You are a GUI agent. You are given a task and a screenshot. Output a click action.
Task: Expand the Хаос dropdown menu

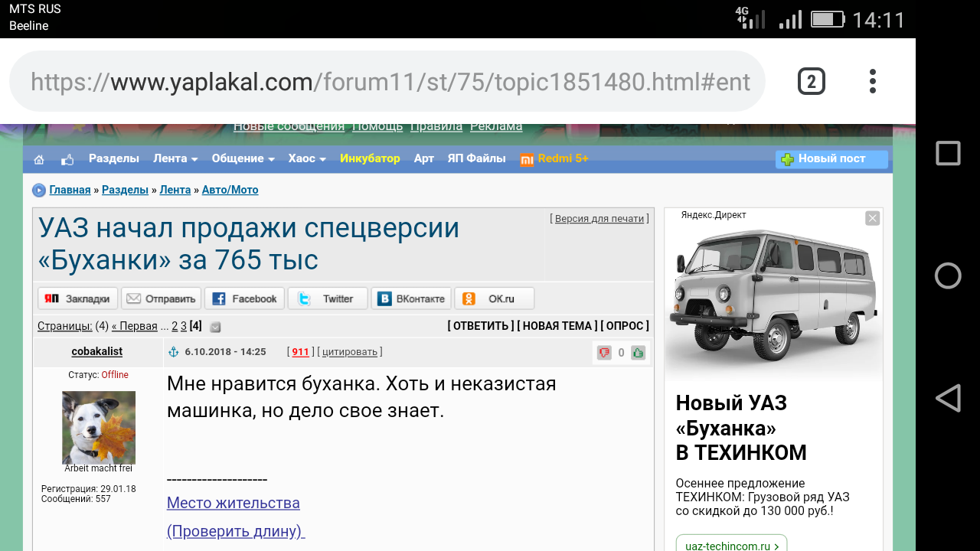307,158
